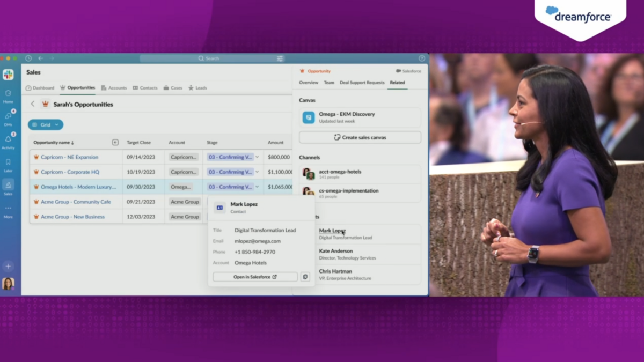Image resolution: width=644 pixels, height=362 pixels.
Task: Click the mlopez@omega.com email
Action: point(258,241)
